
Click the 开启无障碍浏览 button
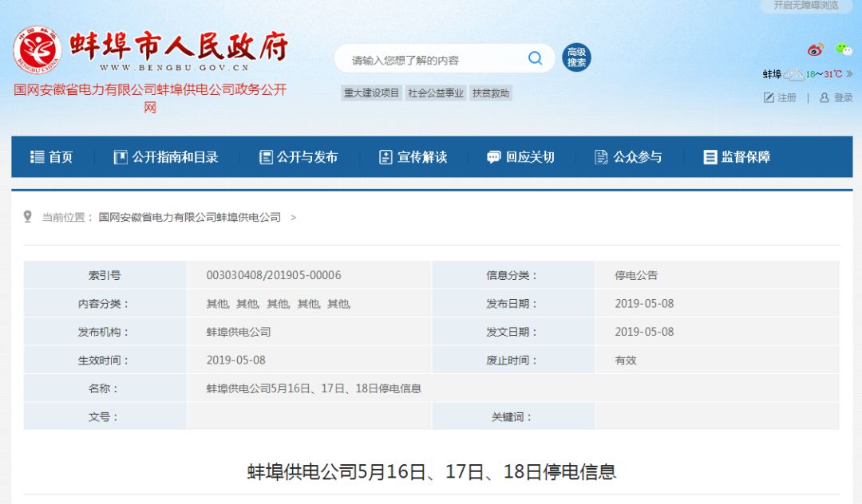806,6
